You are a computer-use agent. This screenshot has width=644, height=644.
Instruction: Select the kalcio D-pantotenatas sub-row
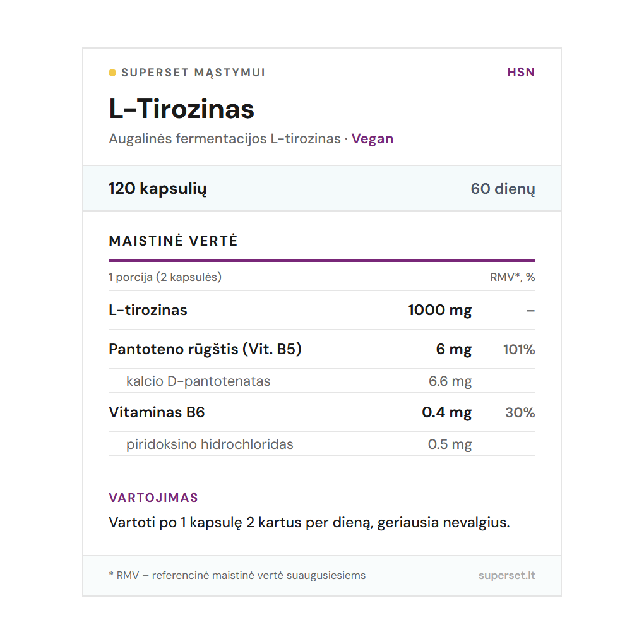[x=198, y=381]
